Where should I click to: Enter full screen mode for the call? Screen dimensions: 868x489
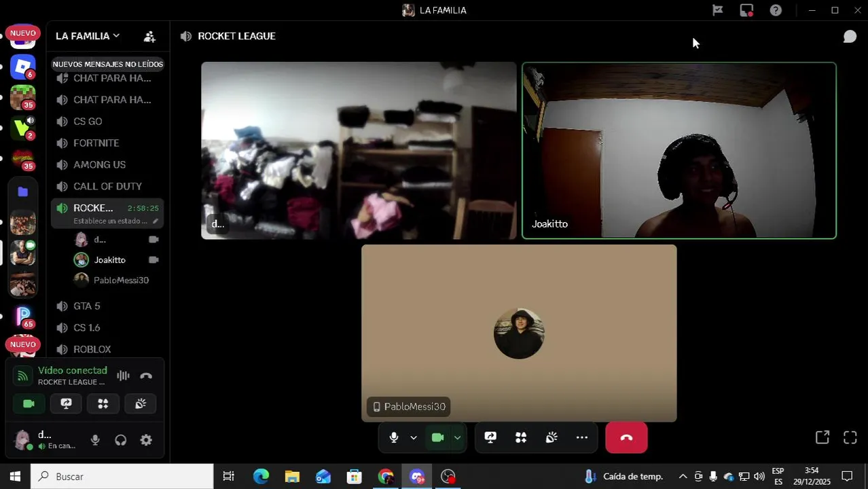click(850, 437)
